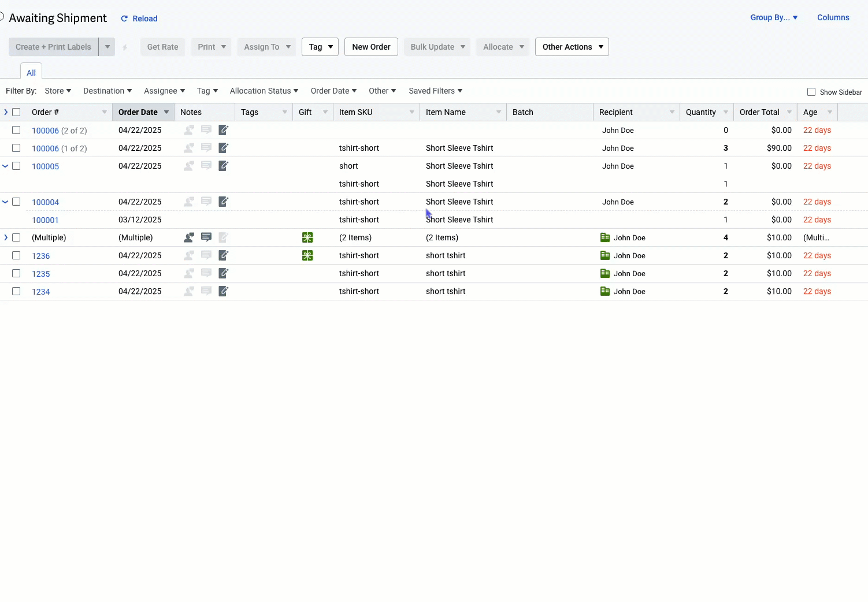
Task: Open the Allocation Status filter dropdown
Action: tap(264, 91)
